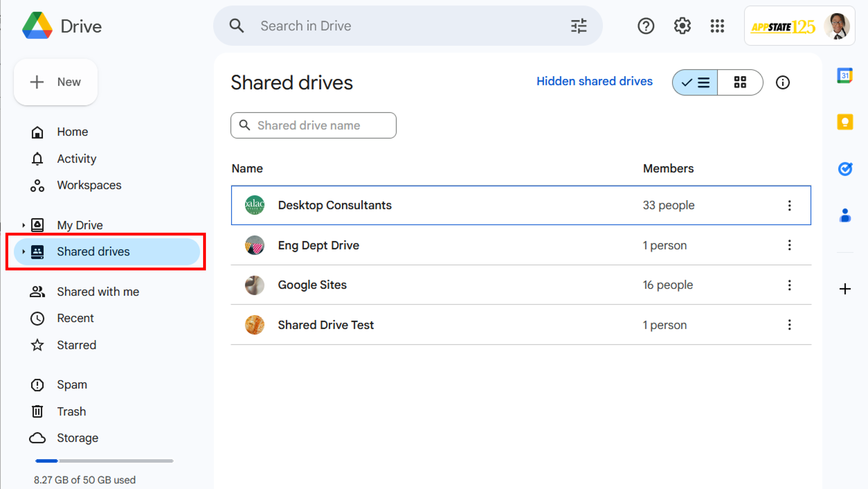Click the storage usage progress bar
The image size is (868, 489).
coord(104,461)
